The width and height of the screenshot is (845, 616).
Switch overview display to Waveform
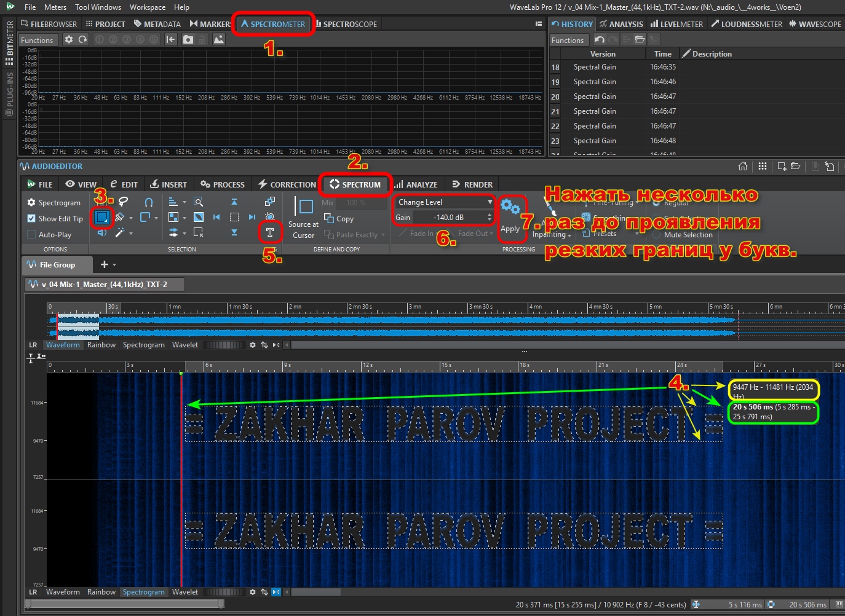63,345
